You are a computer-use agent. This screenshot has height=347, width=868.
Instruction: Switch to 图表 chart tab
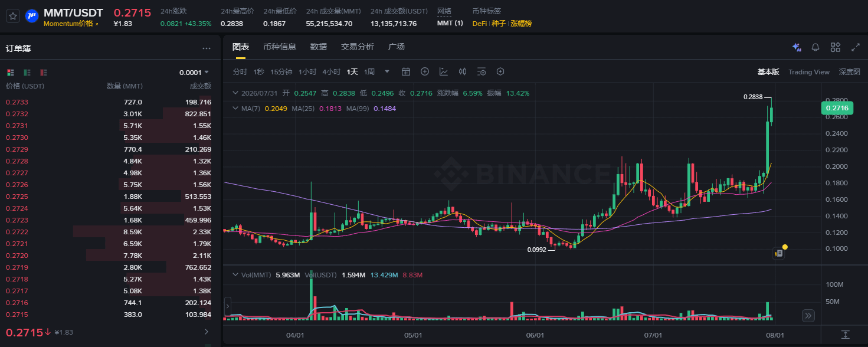241,47
